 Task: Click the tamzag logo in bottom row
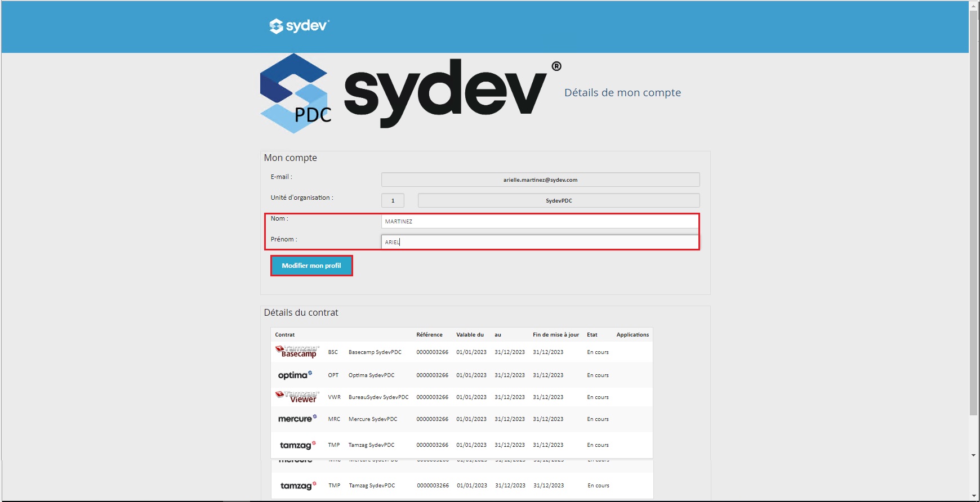coord(299,486)
